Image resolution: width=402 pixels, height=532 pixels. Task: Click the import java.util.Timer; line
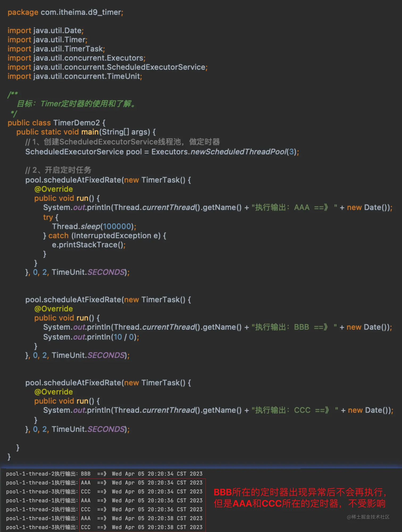[47, 40]
